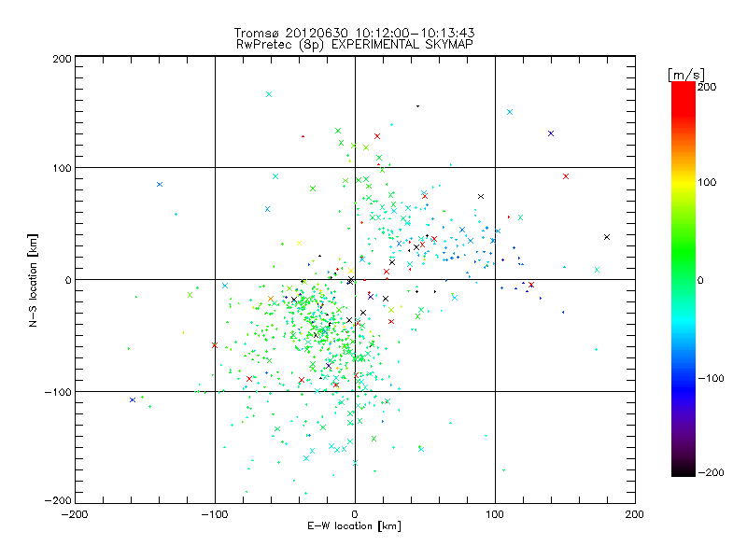Click the "-100" tick on the E-W axis
Screen dimensions: 747x560
click(215, 514)
